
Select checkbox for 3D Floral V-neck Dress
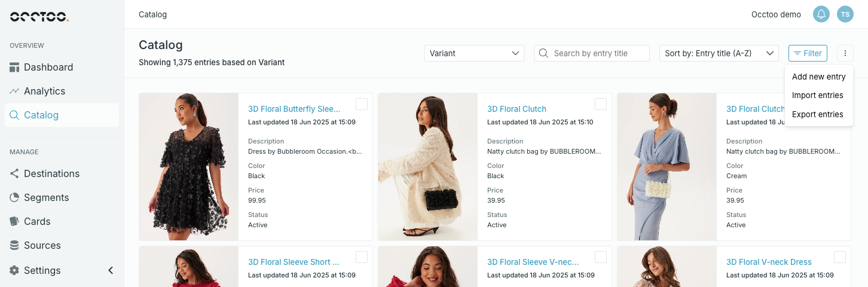pyautogui.click(x=840, y=257)
